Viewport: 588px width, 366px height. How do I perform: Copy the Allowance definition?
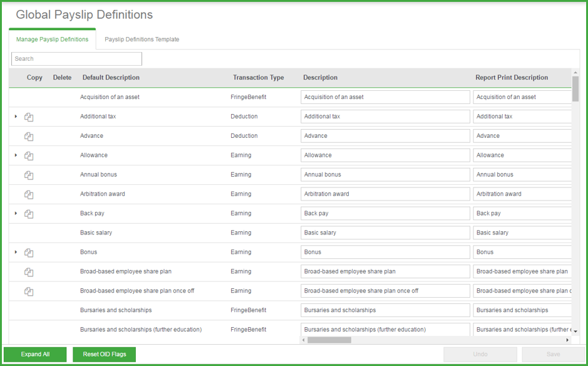click(29, 156)
